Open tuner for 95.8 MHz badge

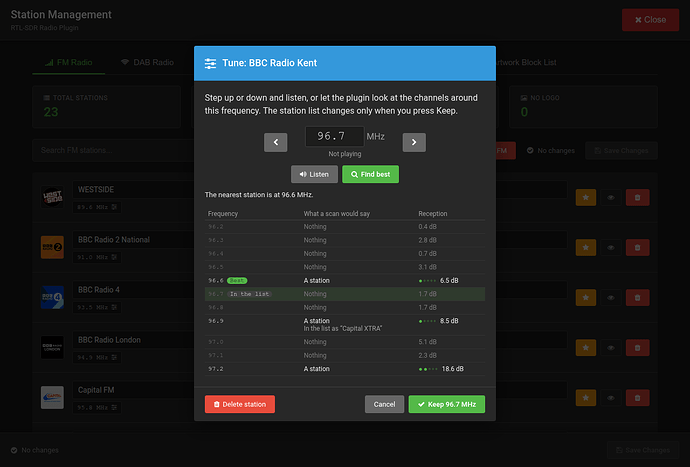coord(97,408)
